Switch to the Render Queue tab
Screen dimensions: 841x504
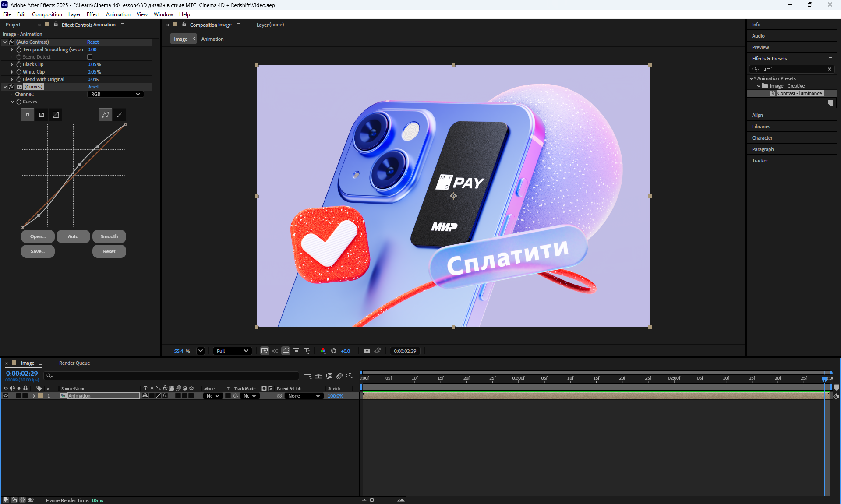click(74, 363)
